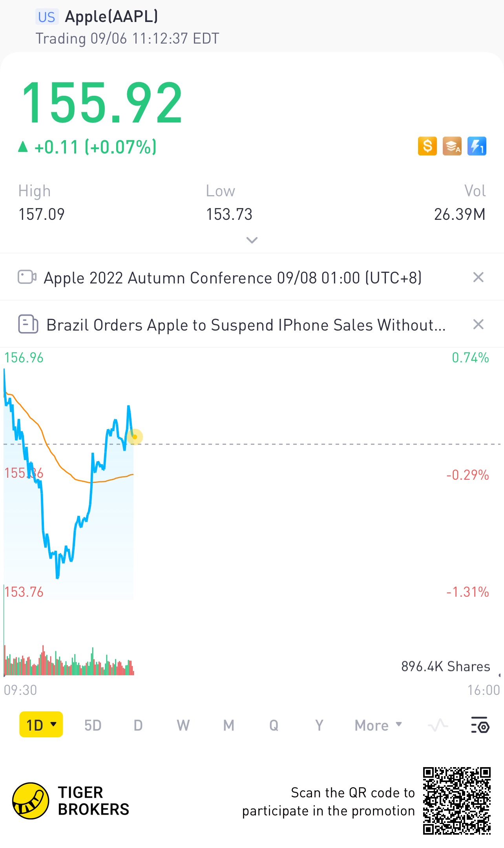Switch to the W weekly chart tab
This screenshot has height=848, width=504.
183,725
